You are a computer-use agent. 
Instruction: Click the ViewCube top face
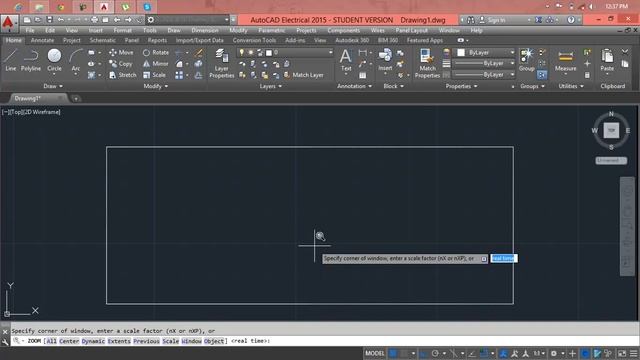tap(611, 131)
